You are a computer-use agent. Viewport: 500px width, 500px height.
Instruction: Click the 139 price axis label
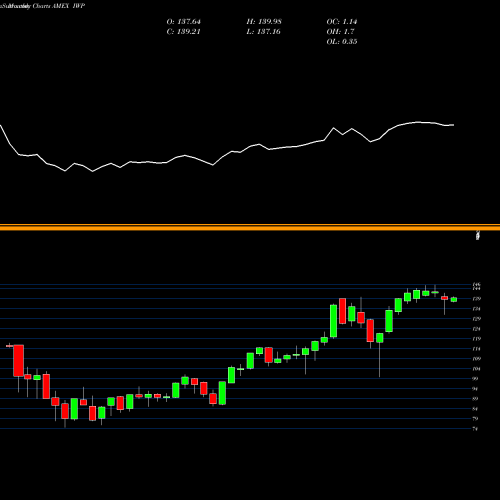[x=477, y=299]
